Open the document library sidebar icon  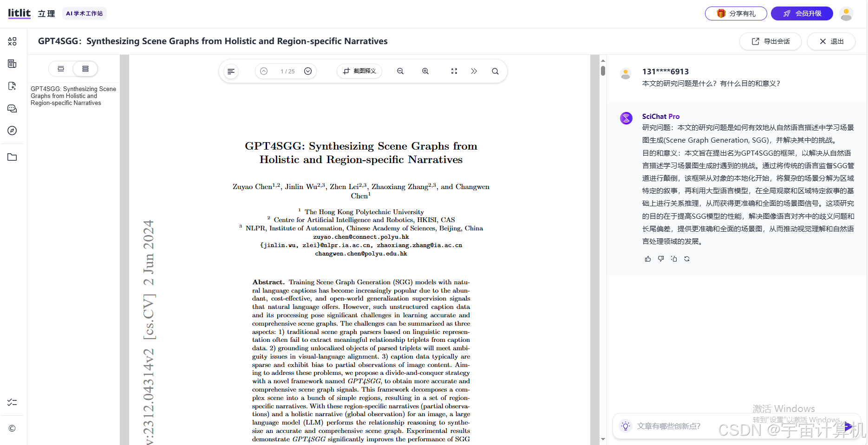(13, 64)
